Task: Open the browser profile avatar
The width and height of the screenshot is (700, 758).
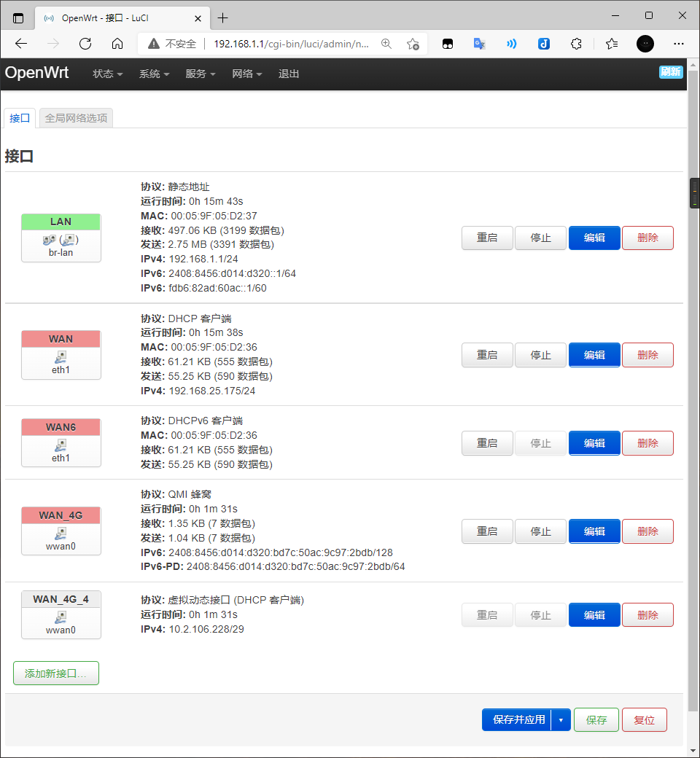Action: [645, 44]
